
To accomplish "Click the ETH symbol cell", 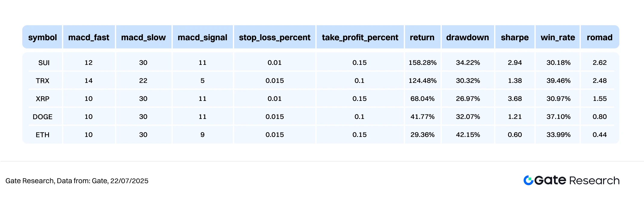I will [x=42, y=135].
